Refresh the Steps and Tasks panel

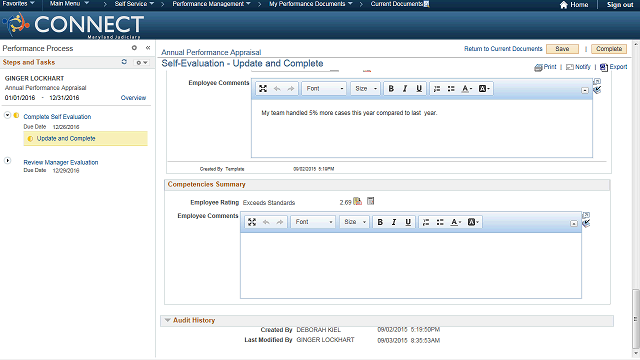(124, 62)
